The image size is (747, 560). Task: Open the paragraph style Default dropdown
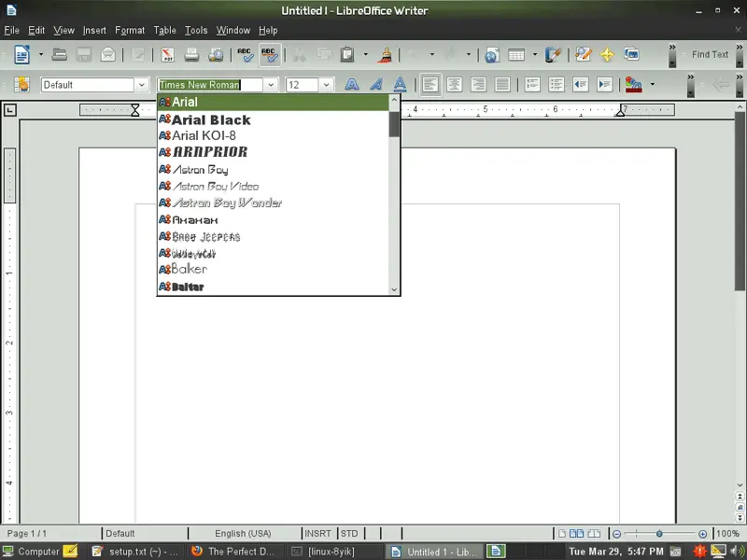coord(142,85)
